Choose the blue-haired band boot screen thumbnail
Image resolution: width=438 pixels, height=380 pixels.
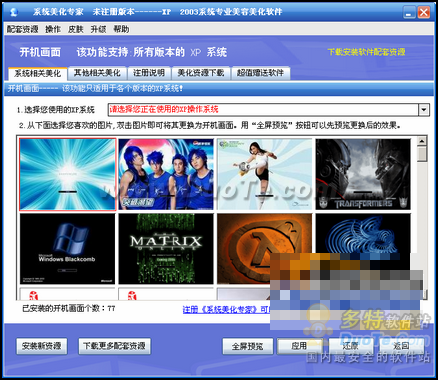pos(166,174)
